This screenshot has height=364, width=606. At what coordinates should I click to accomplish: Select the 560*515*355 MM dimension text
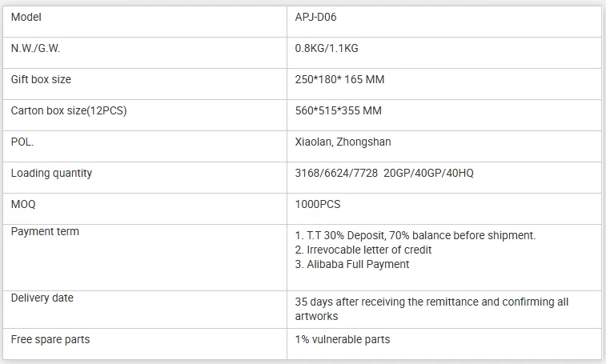(338, 110)
